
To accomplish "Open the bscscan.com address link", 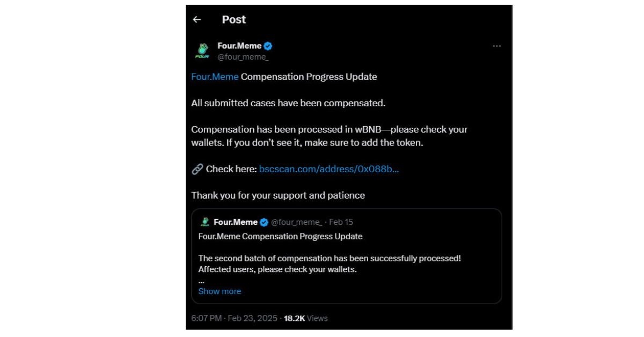I will click(328, 169).
